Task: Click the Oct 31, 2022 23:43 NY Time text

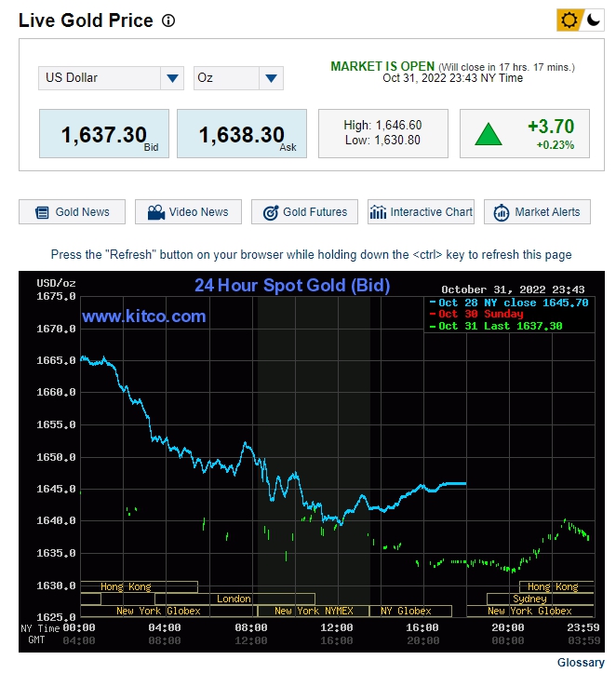Action: pos(452,78)
